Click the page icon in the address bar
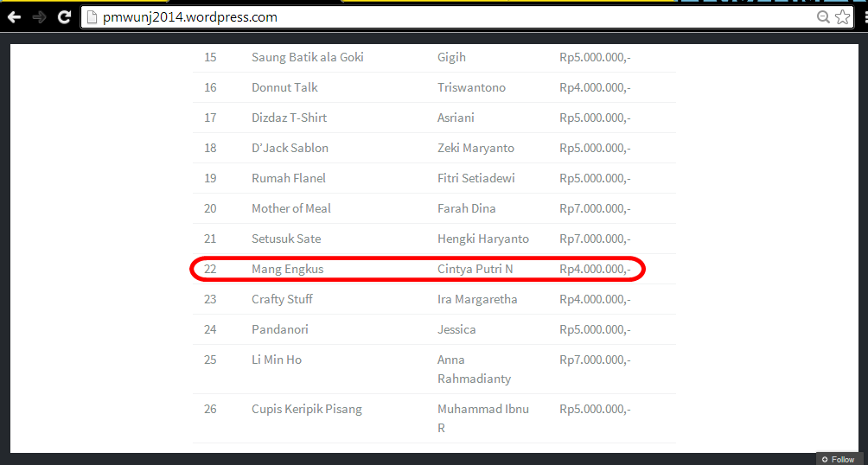The width and height of the screenshot is (868, 465). coord(93,17)
